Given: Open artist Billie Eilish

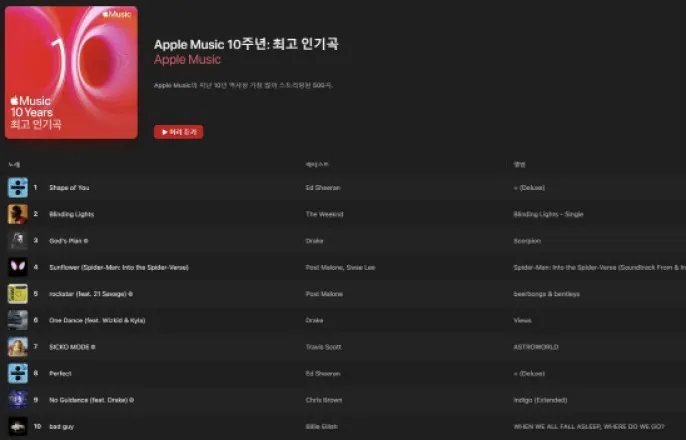Looking at the screenshot, I should 322,426.
